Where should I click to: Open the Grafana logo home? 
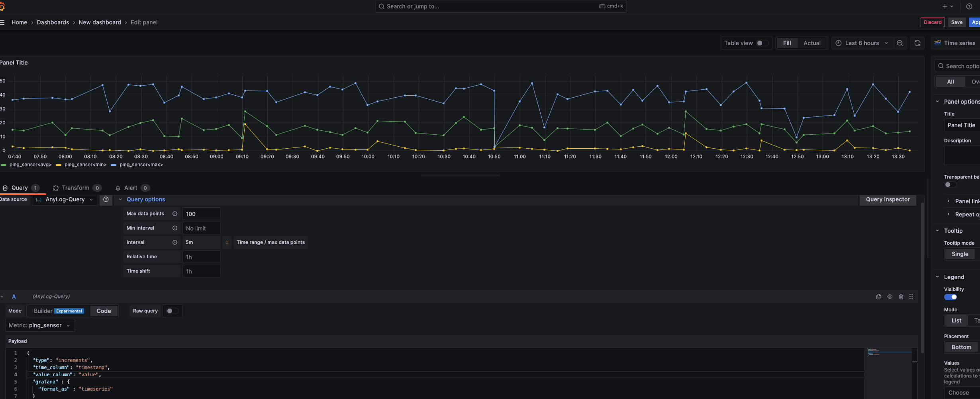(x=2, y=6)
